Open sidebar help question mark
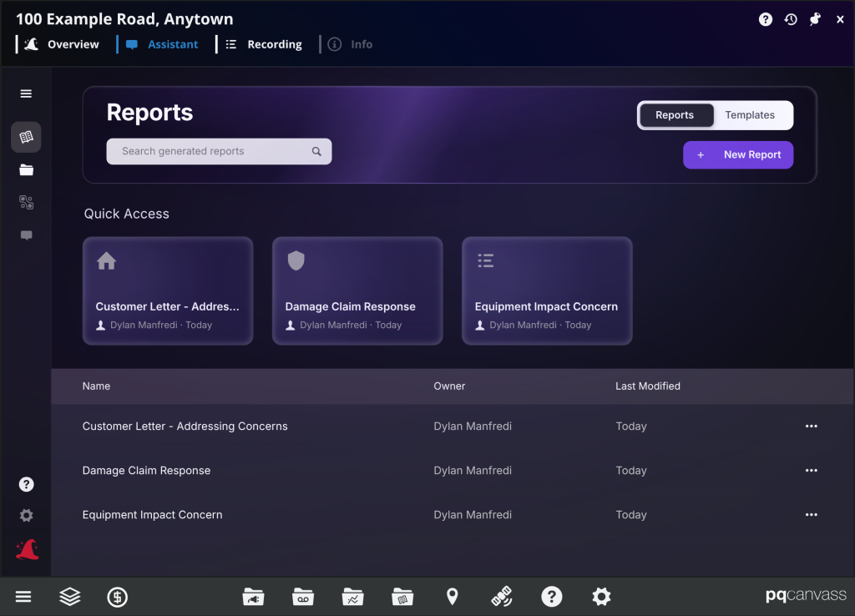Viewport: 855px width, 616px height. coord(26,484)
